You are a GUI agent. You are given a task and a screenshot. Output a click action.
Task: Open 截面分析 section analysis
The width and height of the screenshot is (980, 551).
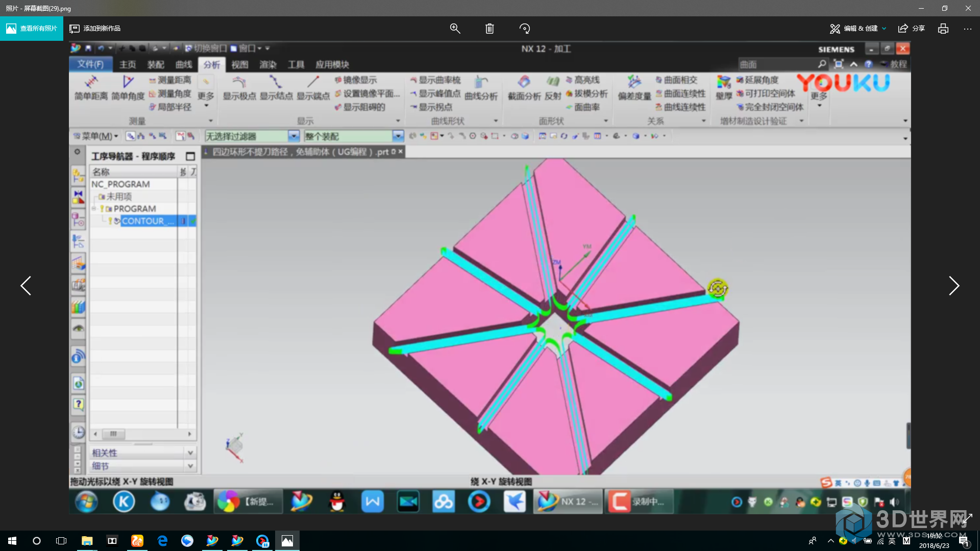(524, 88)
